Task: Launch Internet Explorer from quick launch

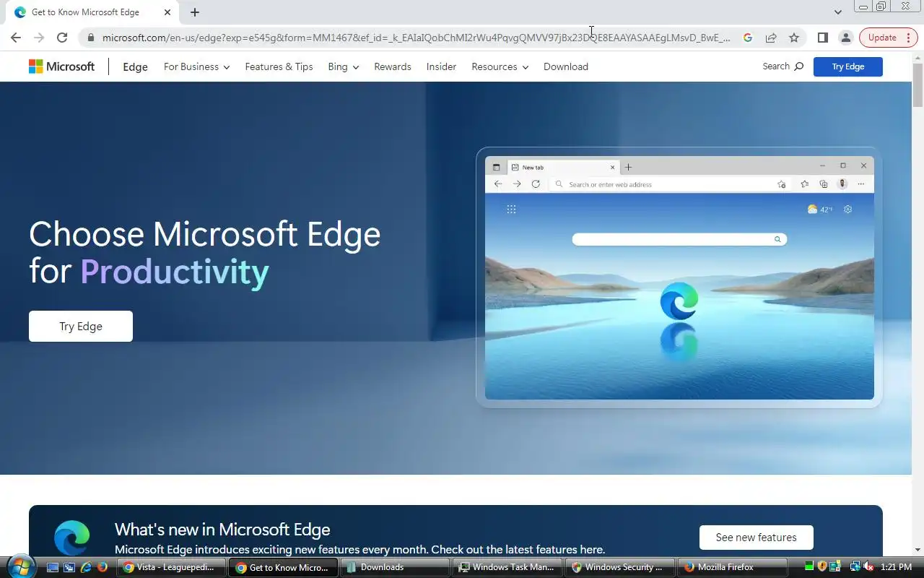Action: (x=86, y=567)
